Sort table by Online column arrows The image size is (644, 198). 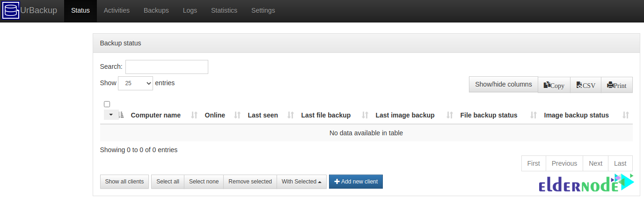[x=237, y=115]
